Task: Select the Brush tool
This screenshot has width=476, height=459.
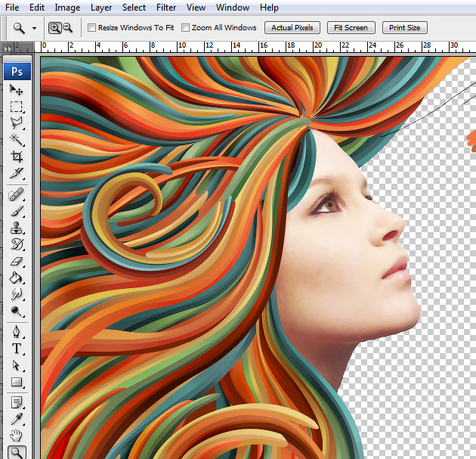Action: [17, 211]
